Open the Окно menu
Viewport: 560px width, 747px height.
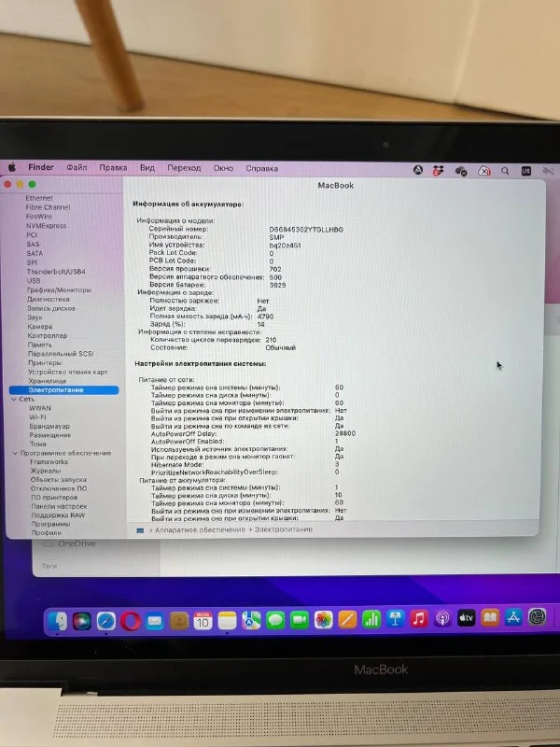[223, 168]
